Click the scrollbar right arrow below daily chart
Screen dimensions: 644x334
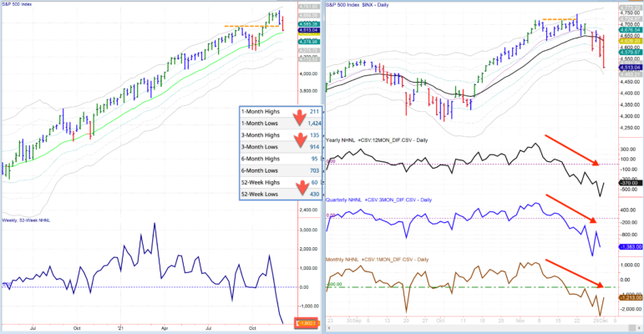640,328
